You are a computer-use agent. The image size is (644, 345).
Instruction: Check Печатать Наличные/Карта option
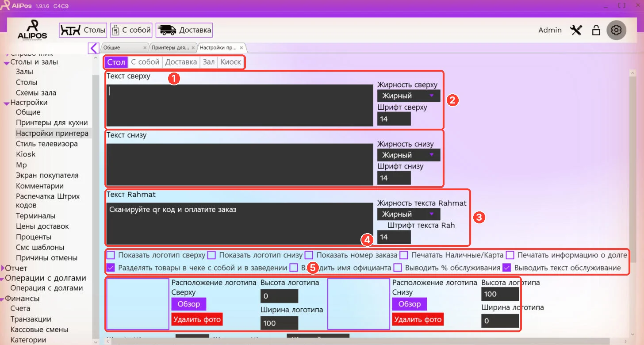click(x=404, y=255)
